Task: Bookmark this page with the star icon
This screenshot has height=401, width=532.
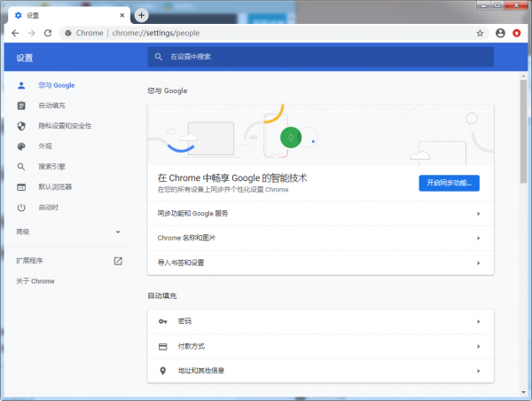Action: [480, 33]
